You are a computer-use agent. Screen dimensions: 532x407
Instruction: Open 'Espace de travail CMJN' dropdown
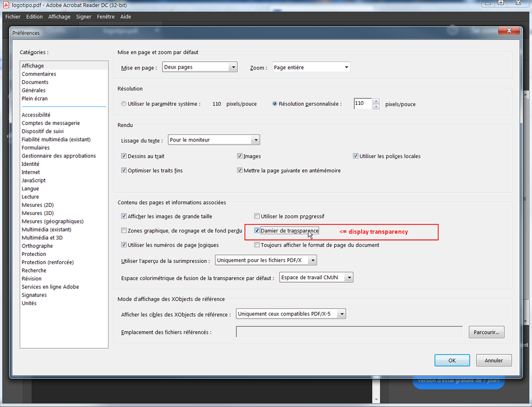coord(316,277)
